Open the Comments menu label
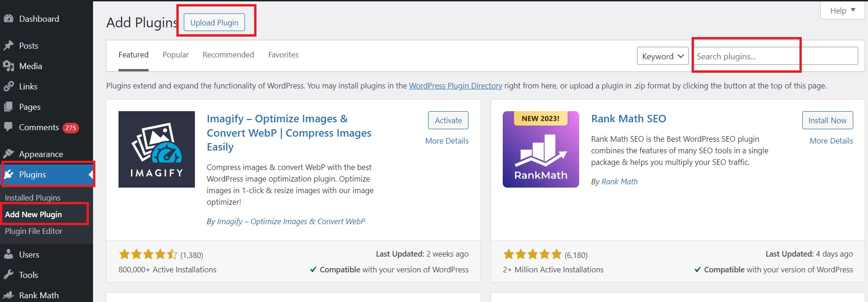Viewport: 868px width, 302px height. tap(39, 127)
